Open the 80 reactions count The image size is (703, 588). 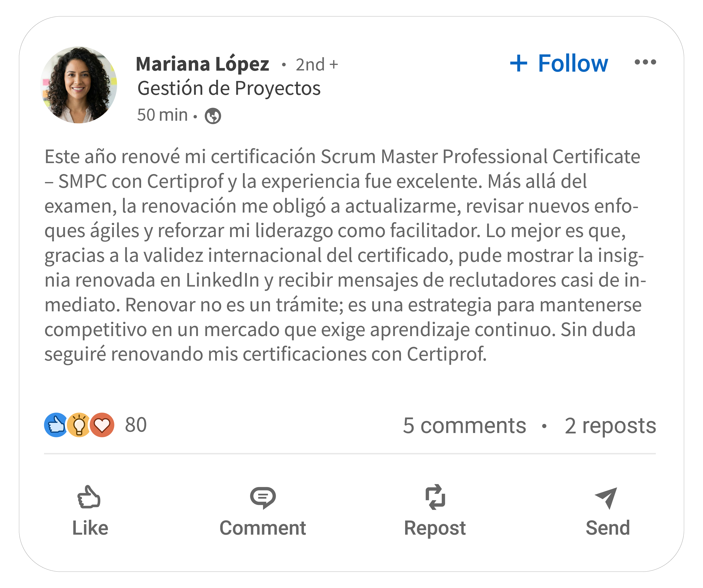[x=136, y=425]
